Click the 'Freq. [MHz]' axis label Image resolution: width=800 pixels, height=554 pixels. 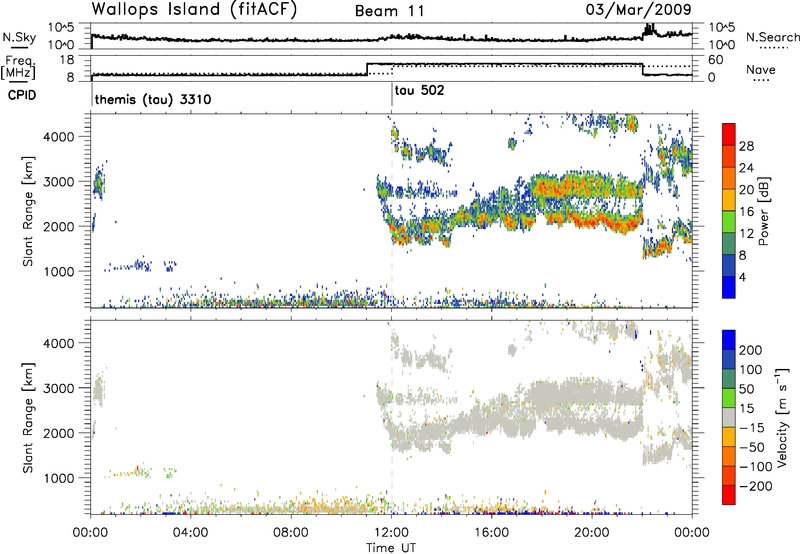coord(18,67)
